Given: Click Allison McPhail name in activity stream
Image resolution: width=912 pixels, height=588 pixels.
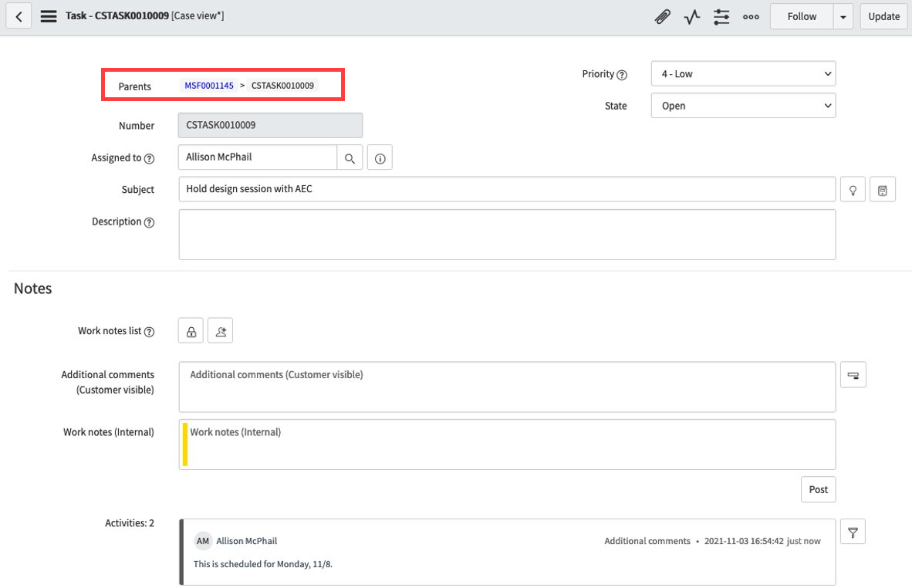Looking at the screenshot, I should click(247, 541).
